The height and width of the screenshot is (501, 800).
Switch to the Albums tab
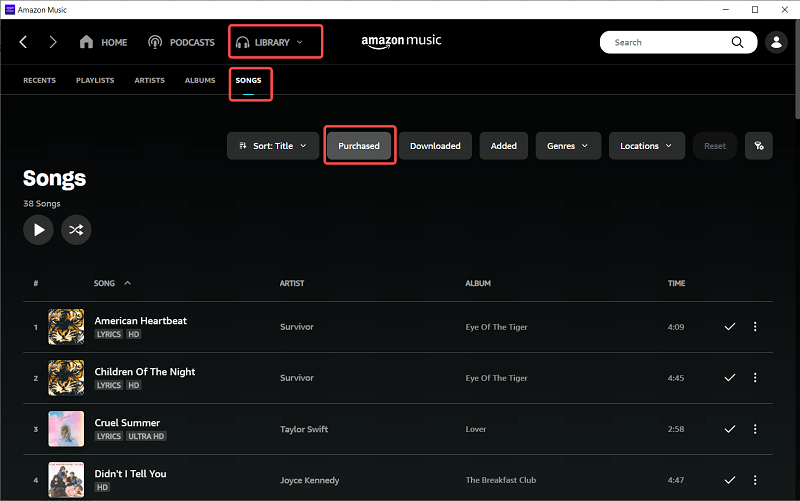[200, 80]
